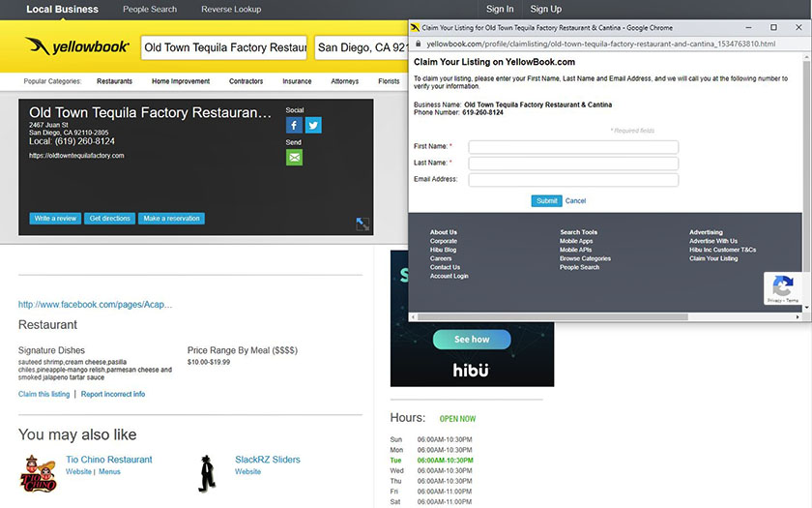This screenshot has height=508, width=812.
Task: Click the Report incorrect info link
Action: 113,394
